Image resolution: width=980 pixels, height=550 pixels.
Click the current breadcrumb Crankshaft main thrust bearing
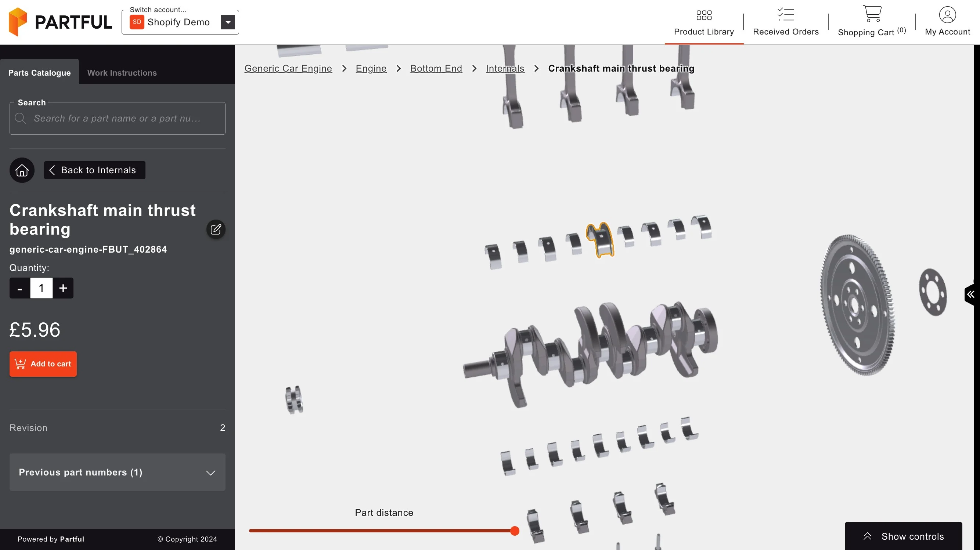tap(621, 68)
